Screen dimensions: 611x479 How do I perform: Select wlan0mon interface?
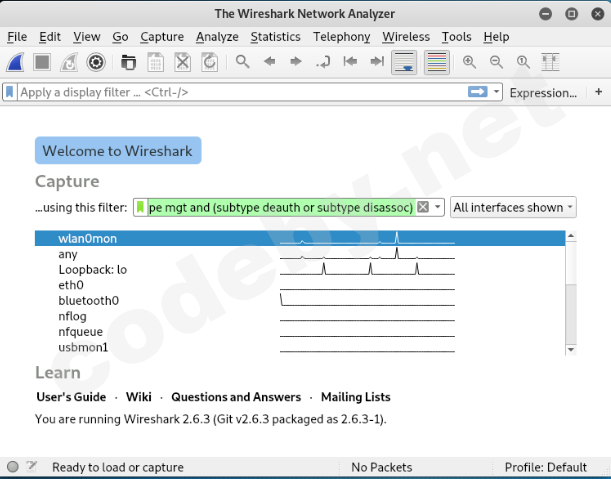(300, 238)
